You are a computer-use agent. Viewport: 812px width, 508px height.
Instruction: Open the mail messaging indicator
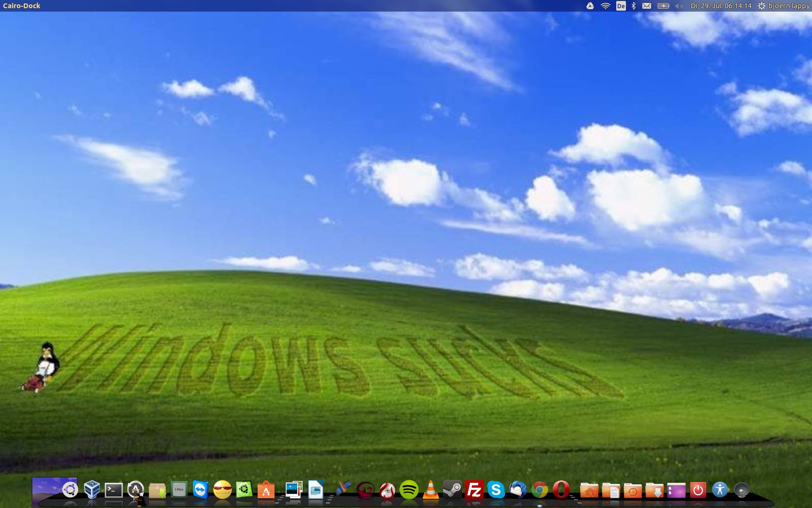pos(647,6)
